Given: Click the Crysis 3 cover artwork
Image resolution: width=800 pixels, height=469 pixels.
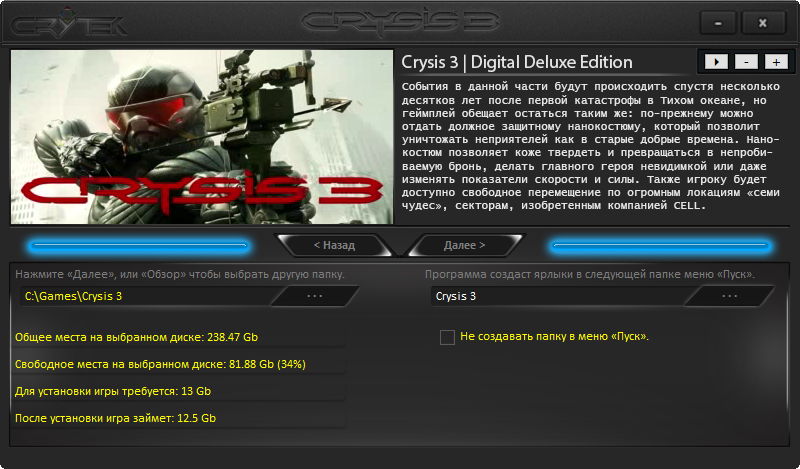Looking at the screenshot, I should click(x=202, y=136).
